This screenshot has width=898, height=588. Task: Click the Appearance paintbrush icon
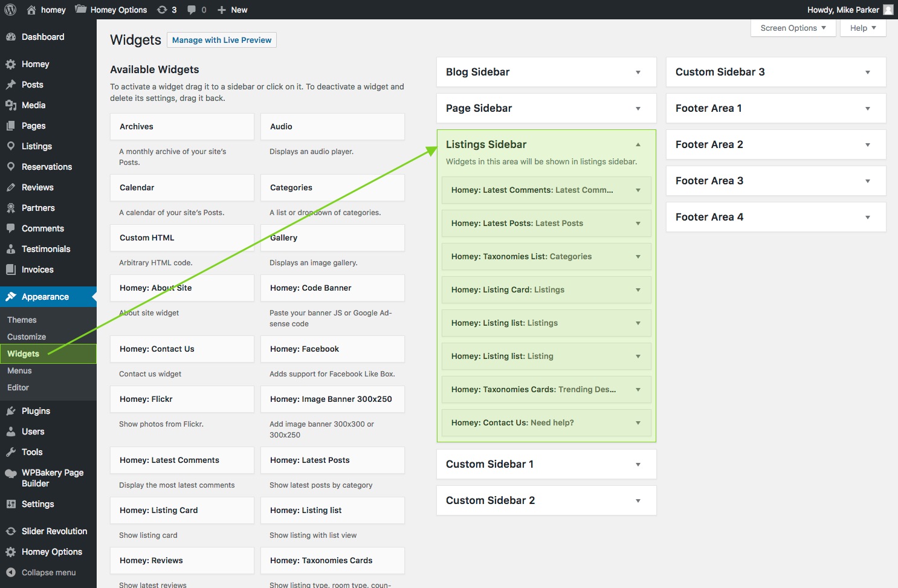click(11, 297)
